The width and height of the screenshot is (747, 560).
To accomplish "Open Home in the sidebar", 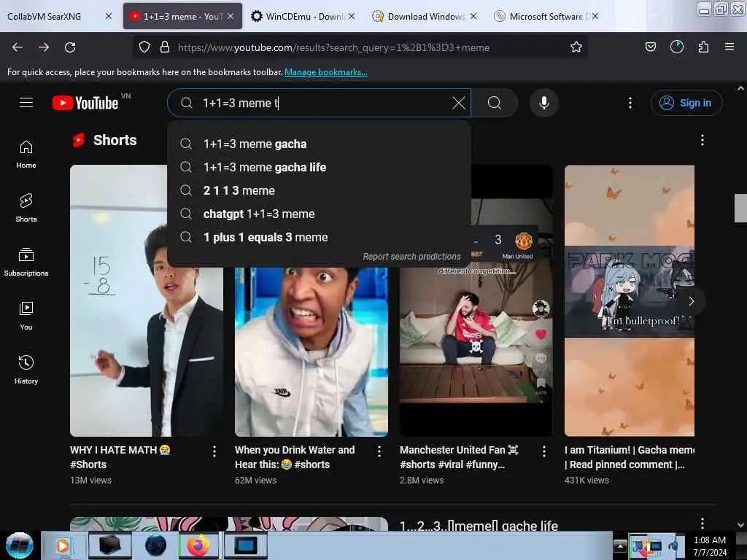I will coord(26,155).
